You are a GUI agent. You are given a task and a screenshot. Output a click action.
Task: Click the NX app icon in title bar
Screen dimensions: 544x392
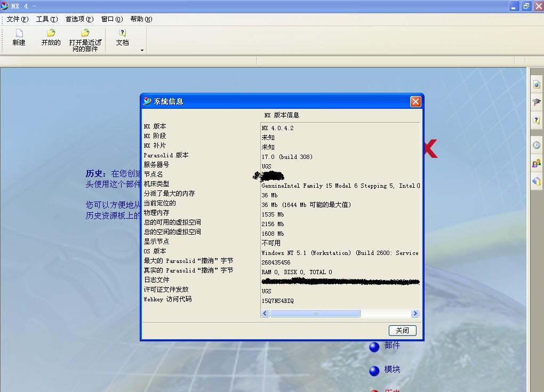coord(4,6)
